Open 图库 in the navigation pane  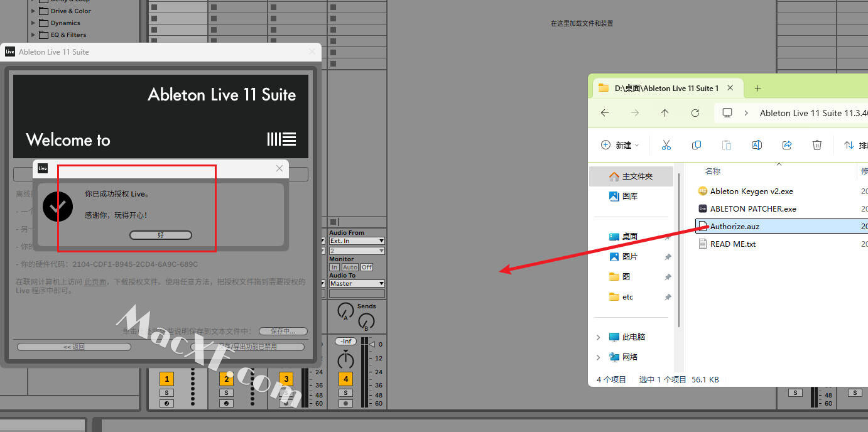click(631, 197)
